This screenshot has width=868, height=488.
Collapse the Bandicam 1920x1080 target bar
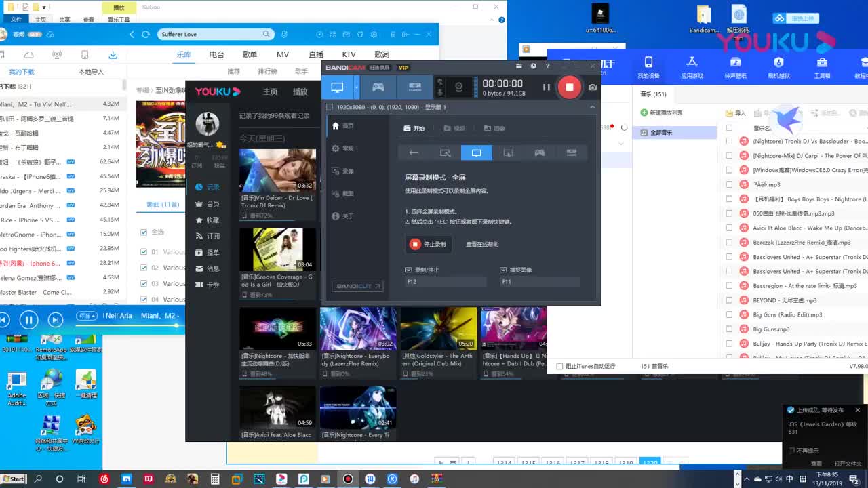[592, 107]
